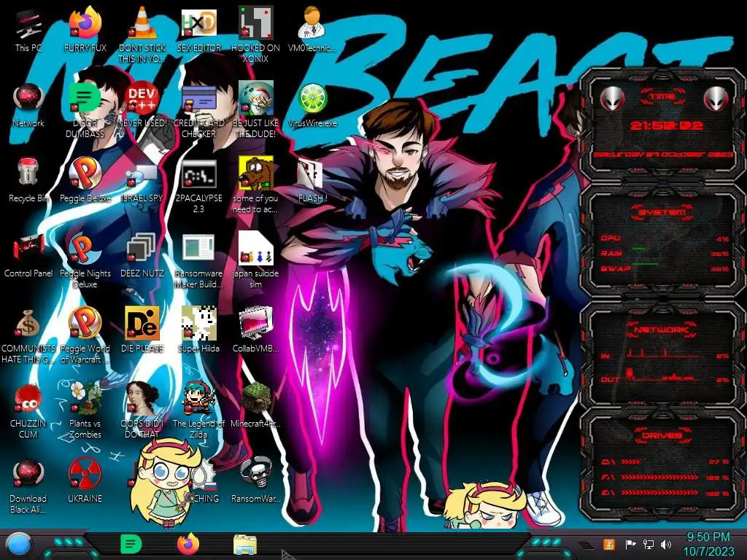Open the RansomWar skull icon
This screenshot has width=747, height=560.
click(x=255, y=481)
